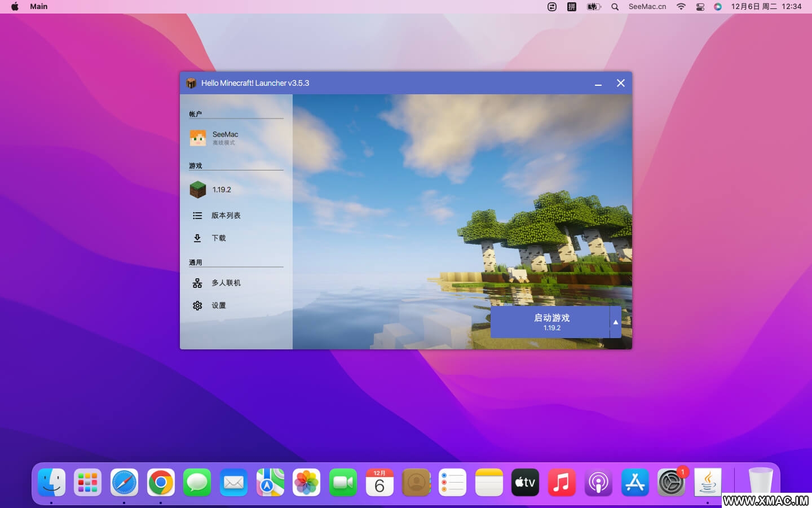Open the Apple menu

pyautogui.click(x=15, y=7)
